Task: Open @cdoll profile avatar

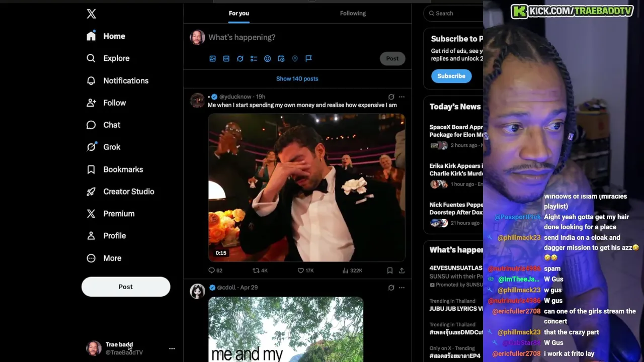Action: point(197,291)
